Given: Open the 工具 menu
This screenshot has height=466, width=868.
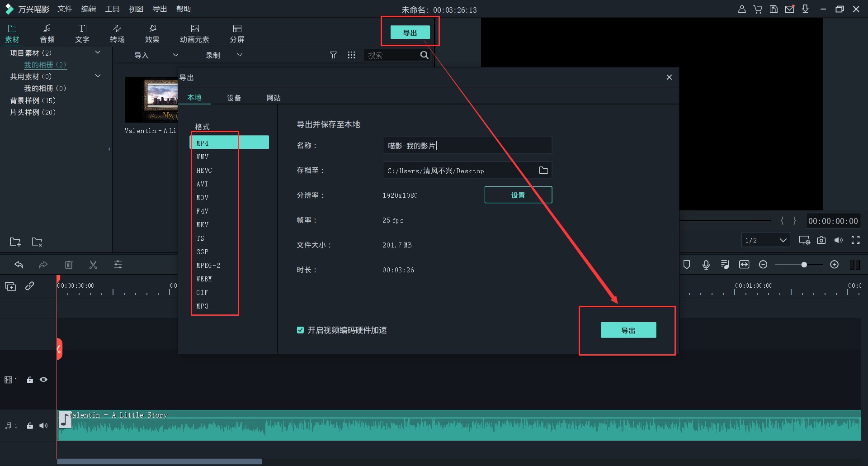Looking at the screenshot, I should [112, 9].
